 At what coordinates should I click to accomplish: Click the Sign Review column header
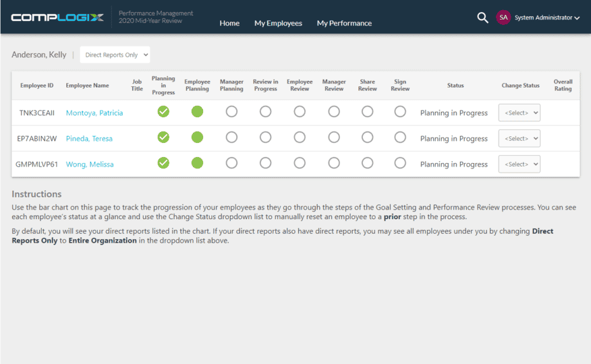tap(400, 85)
